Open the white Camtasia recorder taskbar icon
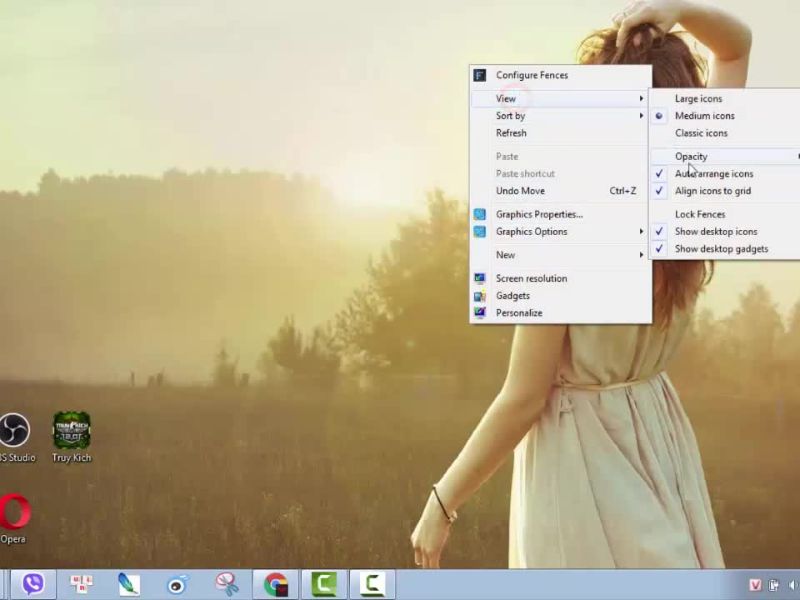 coord(372,584)
